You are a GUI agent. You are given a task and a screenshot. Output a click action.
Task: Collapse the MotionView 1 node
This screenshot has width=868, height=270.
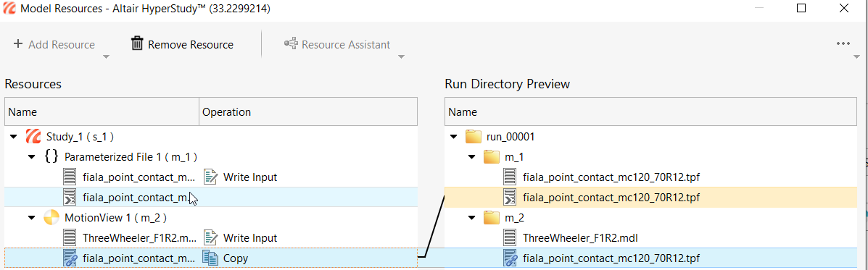(32, 218)
